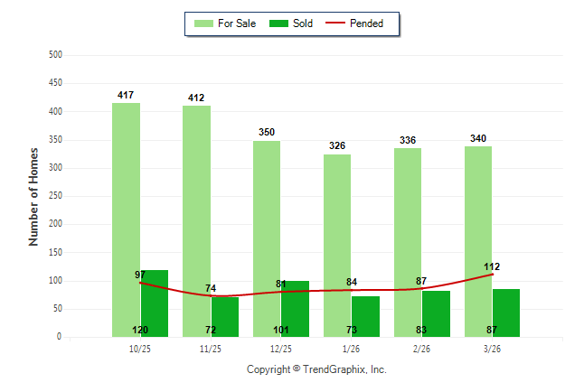Toggle the Sold legend label

(x=303, y=23)
